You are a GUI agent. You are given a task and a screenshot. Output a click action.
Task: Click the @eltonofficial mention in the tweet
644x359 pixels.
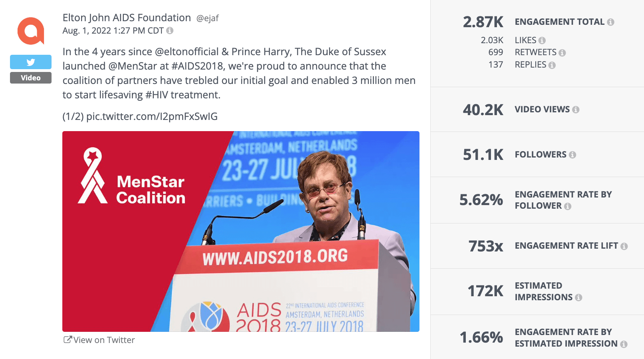(x=187, y=52)
